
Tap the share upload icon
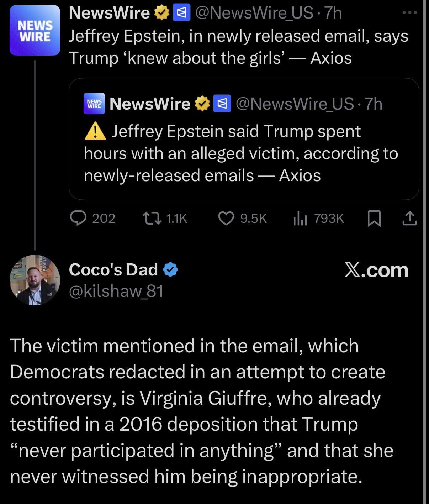click(409, 218)
